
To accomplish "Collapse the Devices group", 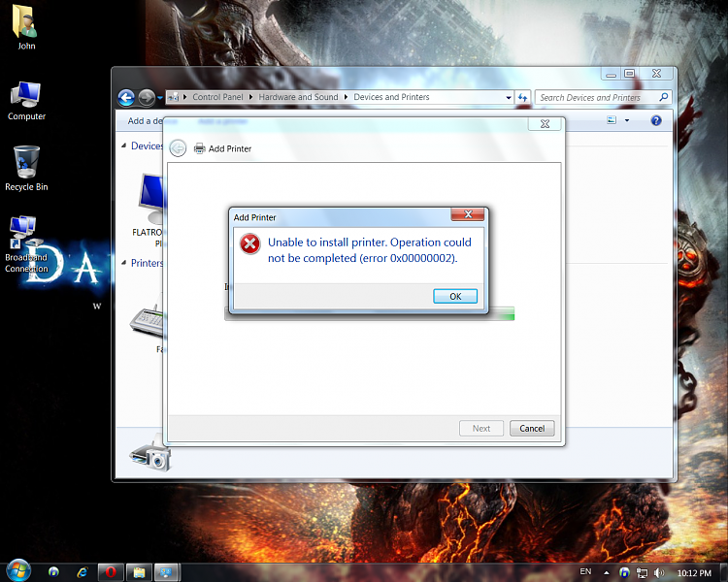I will point(124,145).
